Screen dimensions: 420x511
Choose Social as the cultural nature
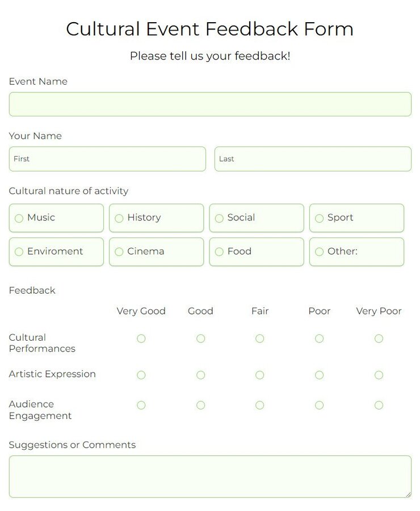coord(219,218)
